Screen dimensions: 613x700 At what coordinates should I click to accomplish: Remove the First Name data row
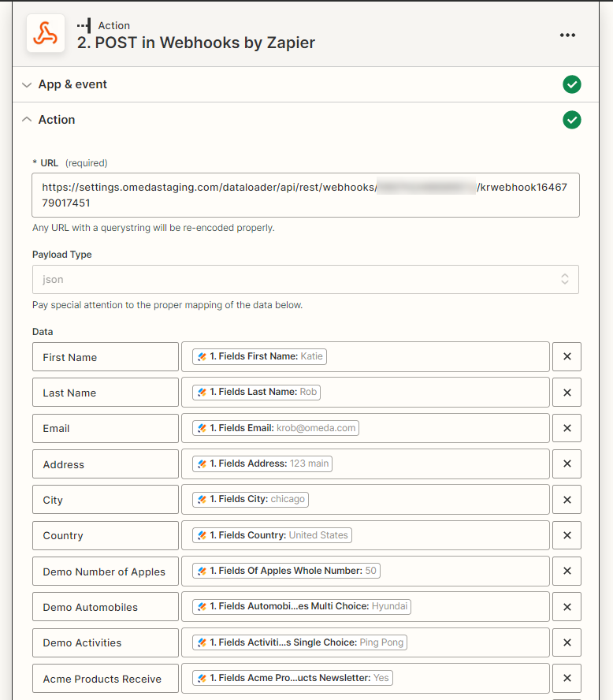tap(567, 357)
